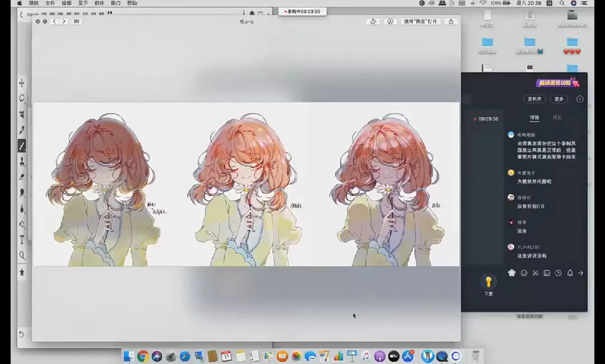Screen dimensions: 605x364
Task: Click the scissors screenshot icon in chat
Action: [x=536, y=273]
